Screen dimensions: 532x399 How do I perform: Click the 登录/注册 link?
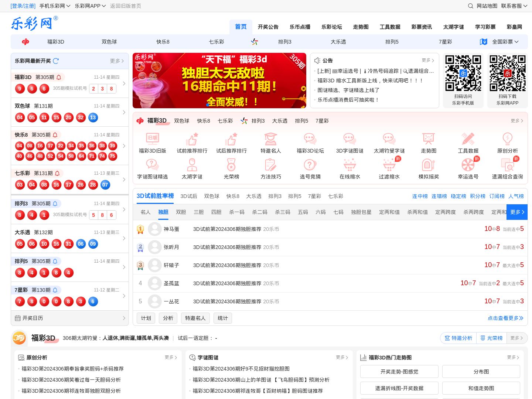pos(23,6)
